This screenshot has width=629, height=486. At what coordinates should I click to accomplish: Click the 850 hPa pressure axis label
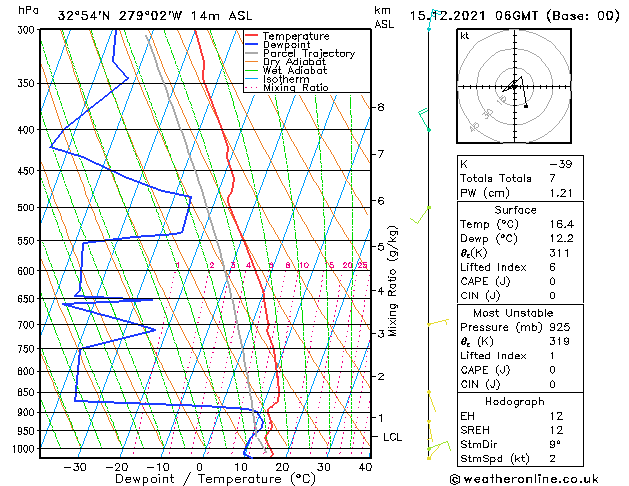pos(26,392)
